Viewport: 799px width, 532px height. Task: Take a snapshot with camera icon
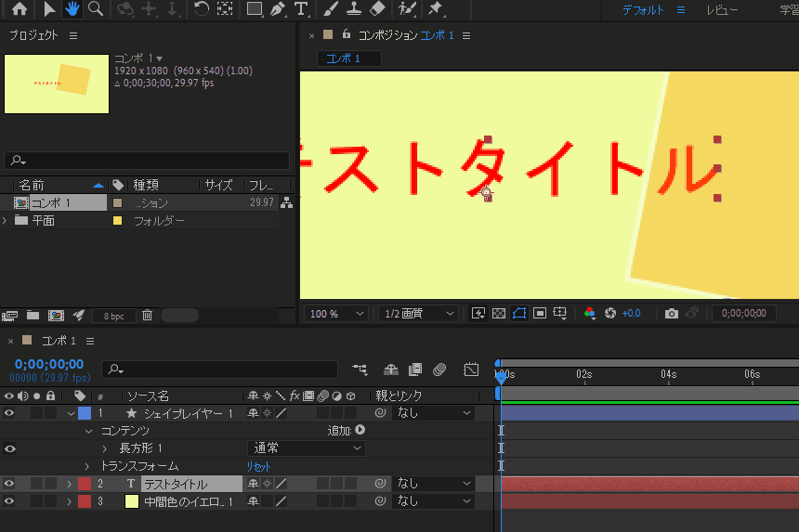click(x=672, y=314)
